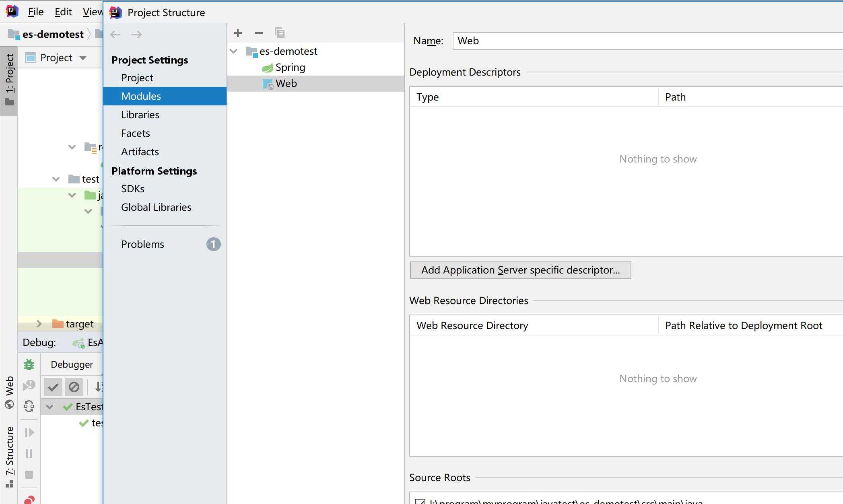Expand the Problems section badge
The width and height of the screenshot is (843, 504).
(214, 244)
